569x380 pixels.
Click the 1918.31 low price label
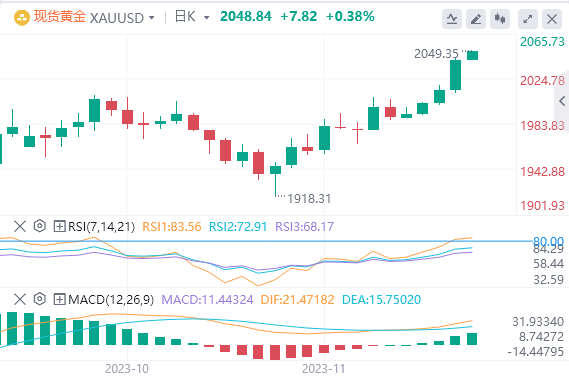[x=309, y=199]
